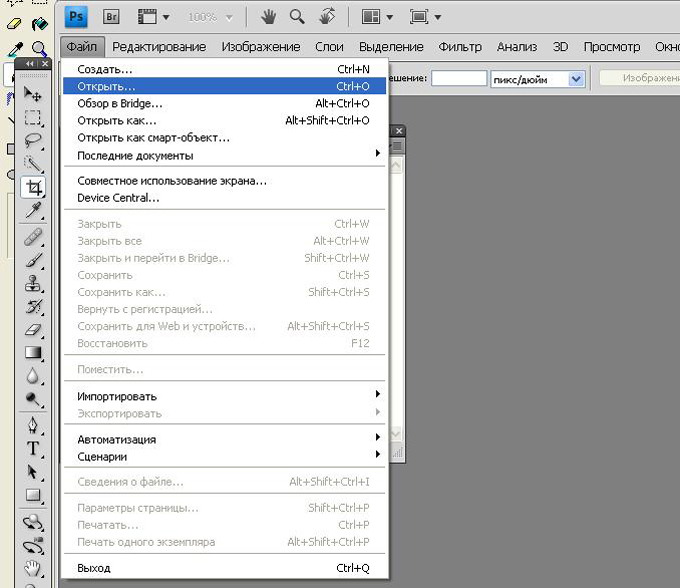Select the Eyedropper tool
Image resolution: width=680 pixels, height=588 pixels.
click(x=33, y=210)
